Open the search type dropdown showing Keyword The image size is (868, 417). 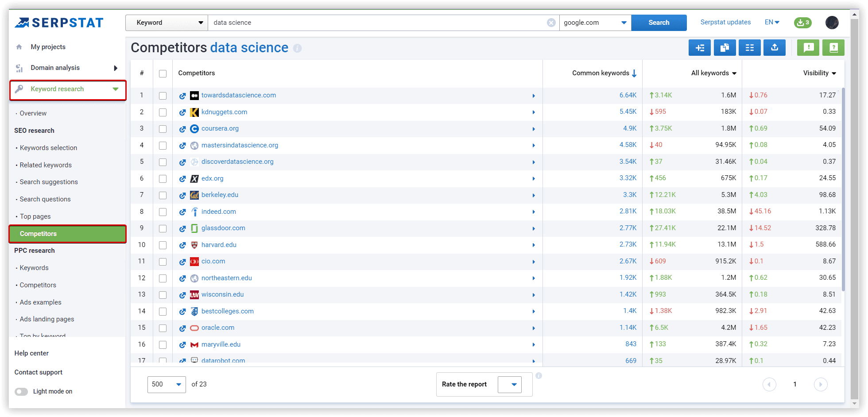(167, 23)
